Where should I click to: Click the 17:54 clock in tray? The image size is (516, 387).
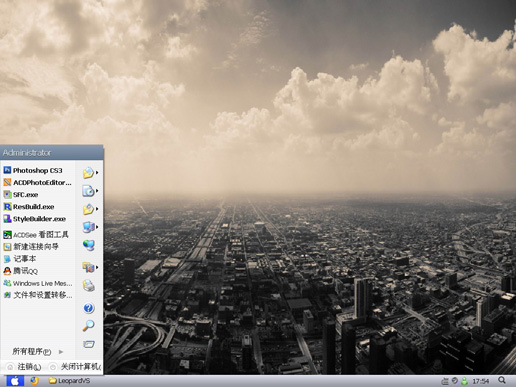click(x=480, y=381)
